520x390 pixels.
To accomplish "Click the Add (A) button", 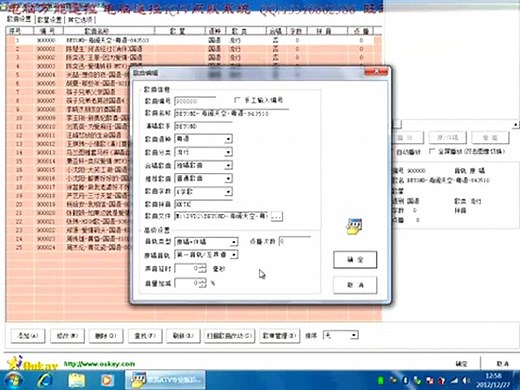I will tap(28, 336).
